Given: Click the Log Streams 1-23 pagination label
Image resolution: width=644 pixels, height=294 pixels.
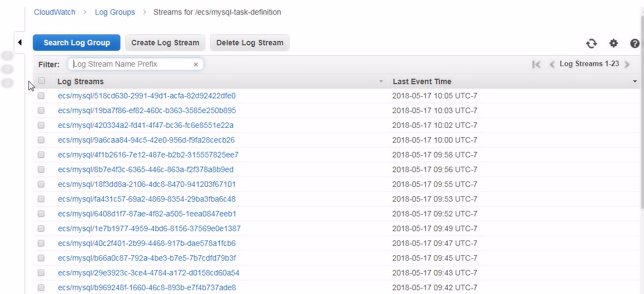Looking at the screenshot, I should 589,64.
